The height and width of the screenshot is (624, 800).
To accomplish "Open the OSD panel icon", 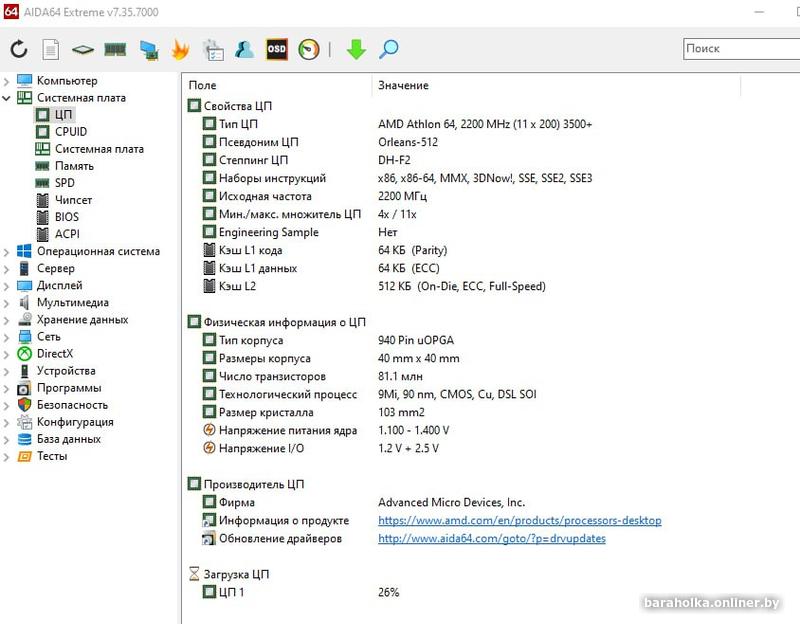I will coord(276,49).
